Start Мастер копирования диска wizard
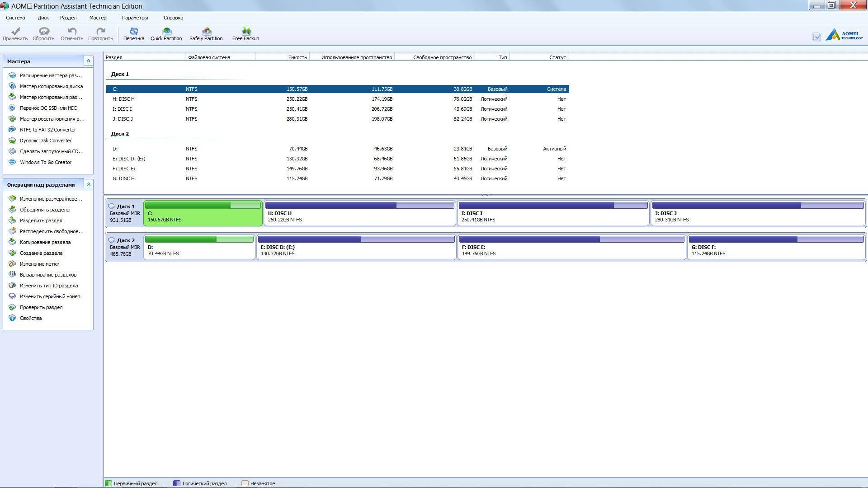The width and height of the screenshot is (868, 488). pos(46,86)
